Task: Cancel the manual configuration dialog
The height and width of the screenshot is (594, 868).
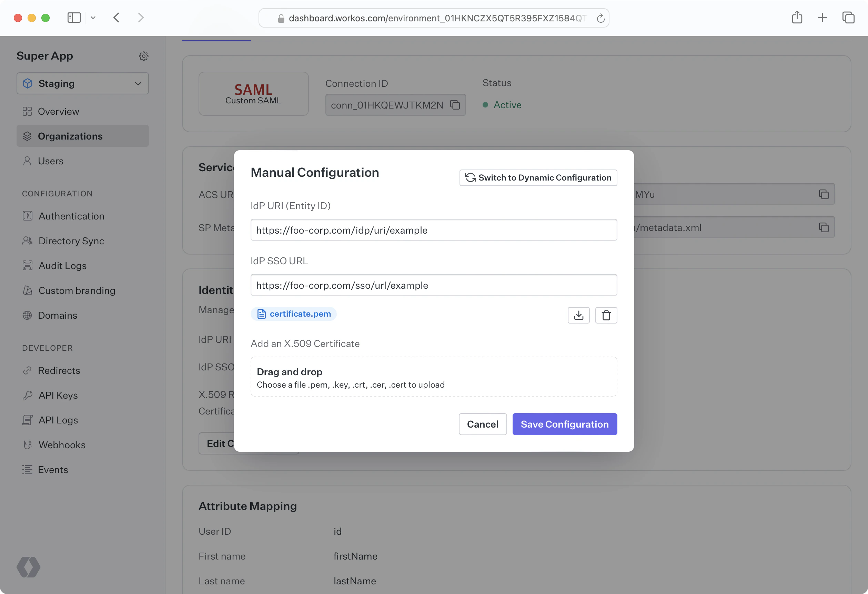Action: pyautogui.click(x=483, y=424)
